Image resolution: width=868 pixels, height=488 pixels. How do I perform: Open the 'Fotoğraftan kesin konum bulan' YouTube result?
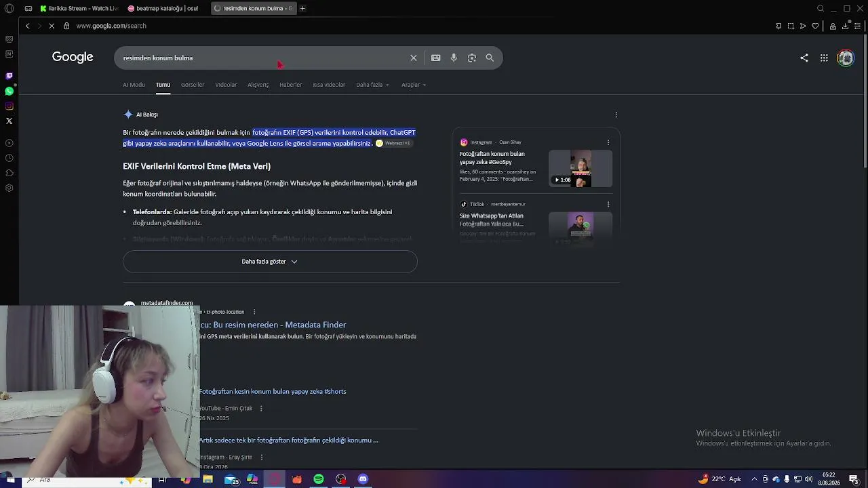(273, 391)
